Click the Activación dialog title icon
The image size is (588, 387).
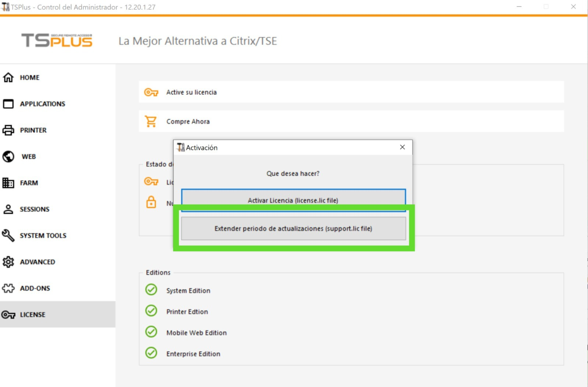tap(181, 147)
